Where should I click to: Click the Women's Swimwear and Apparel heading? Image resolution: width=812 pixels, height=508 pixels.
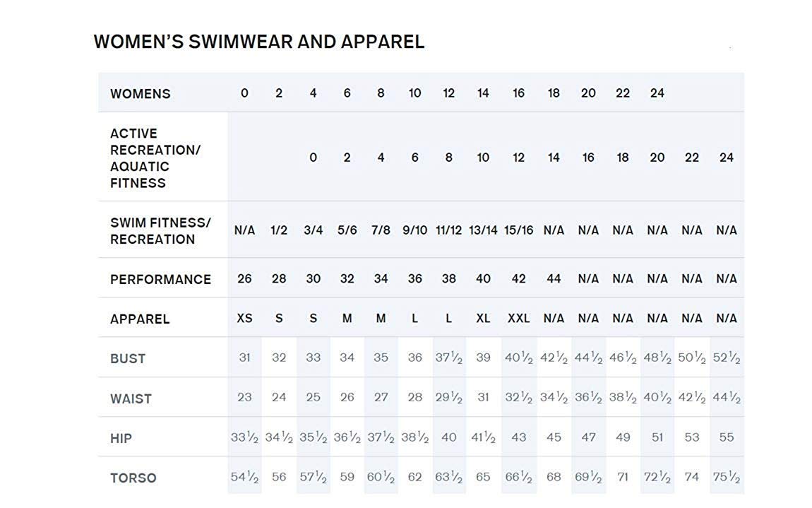coord(258,42)
